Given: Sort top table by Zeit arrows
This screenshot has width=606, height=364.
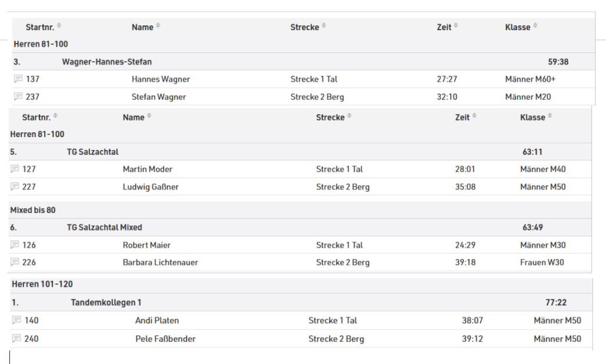Looking at the screenshot, I should point(456,25).
